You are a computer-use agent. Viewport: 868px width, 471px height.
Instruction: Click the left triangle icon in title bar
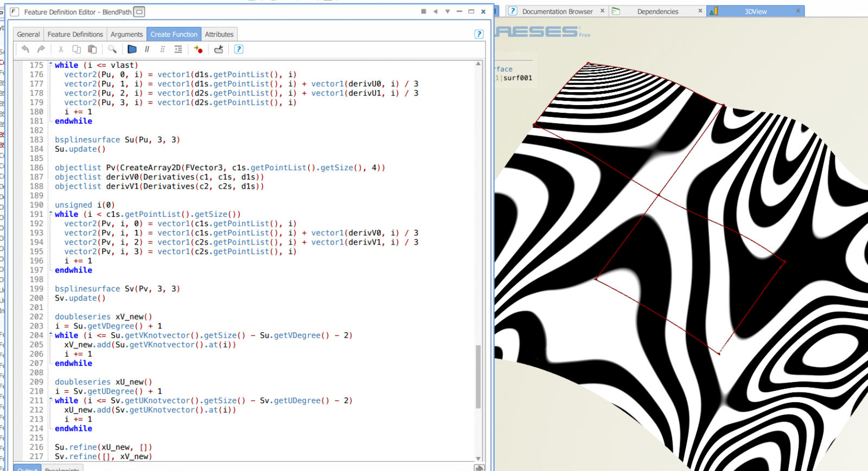click(435, 11)
